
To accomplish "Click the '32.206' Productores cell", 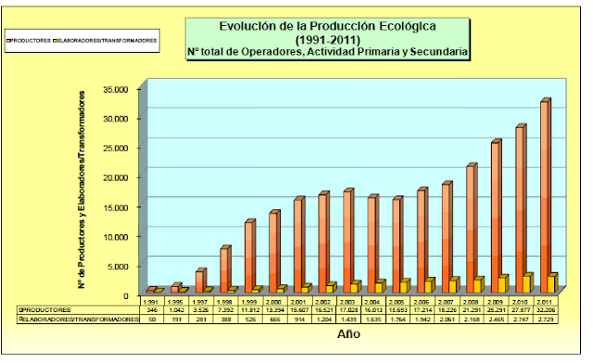I will click(546, 310).
